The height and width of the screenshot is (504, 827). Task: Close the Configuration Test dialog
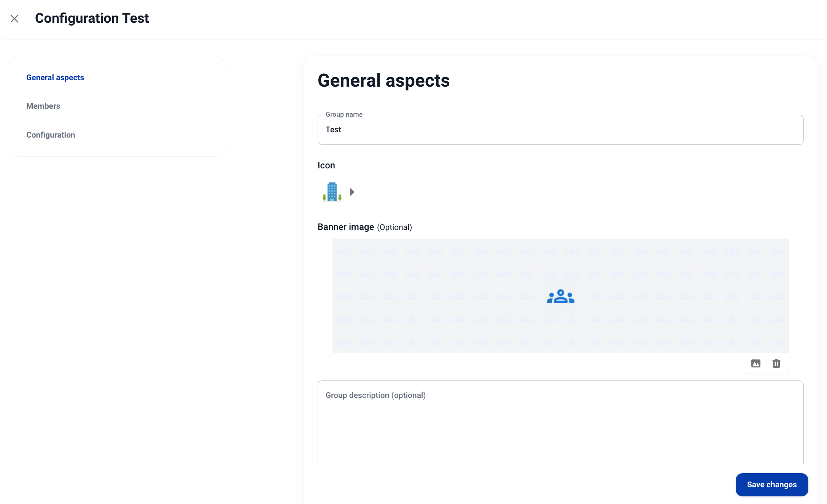[14, 19]
